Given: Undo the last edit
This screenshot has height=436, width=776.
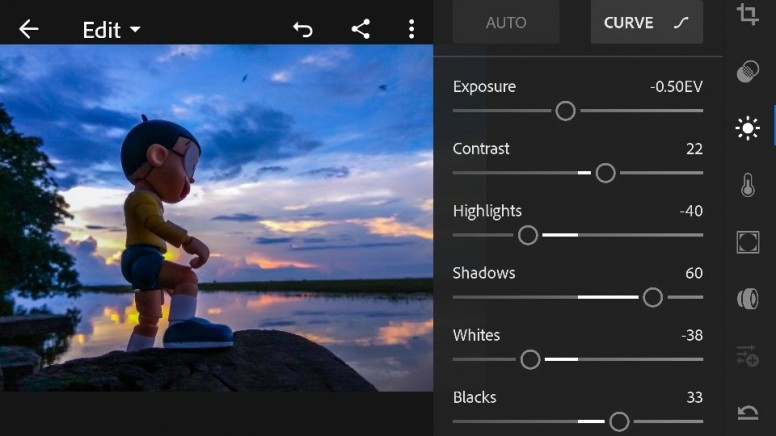Looking at the screenshot, I should click(x=303, y=30).
